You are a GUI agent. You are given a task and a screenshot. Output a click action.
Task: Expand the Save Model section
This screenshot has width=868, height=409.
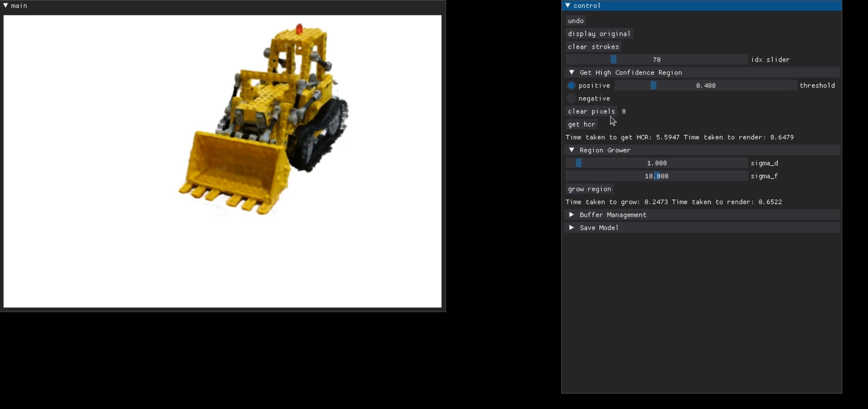[x=572, y=228]
